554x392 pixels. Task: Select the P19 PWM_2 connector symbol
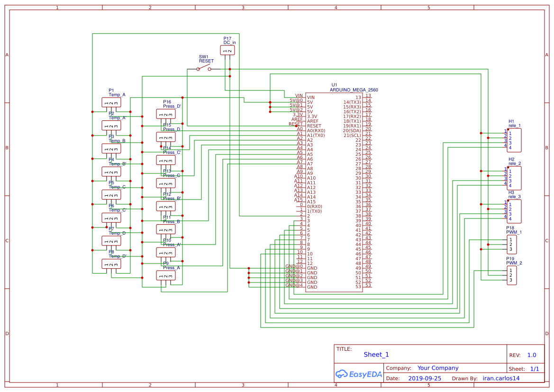tap(512, 275)
